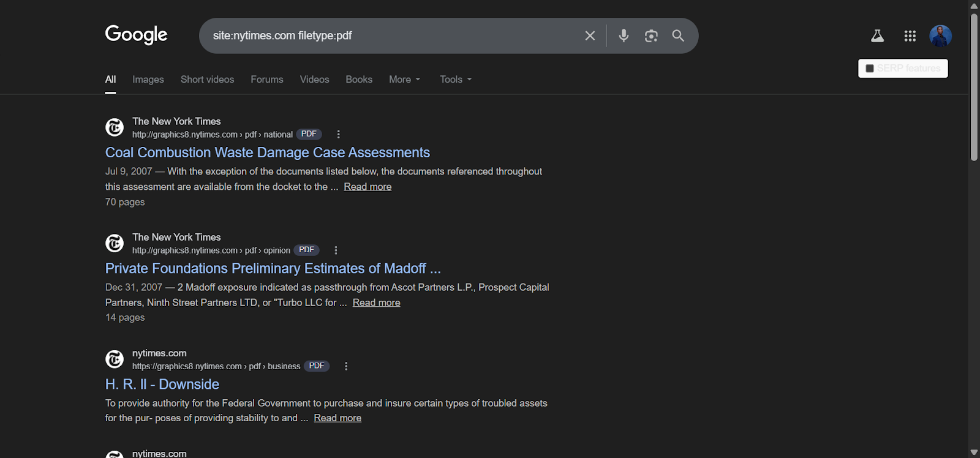
Task: Switch to Books tab
Action: coord(359,80)
